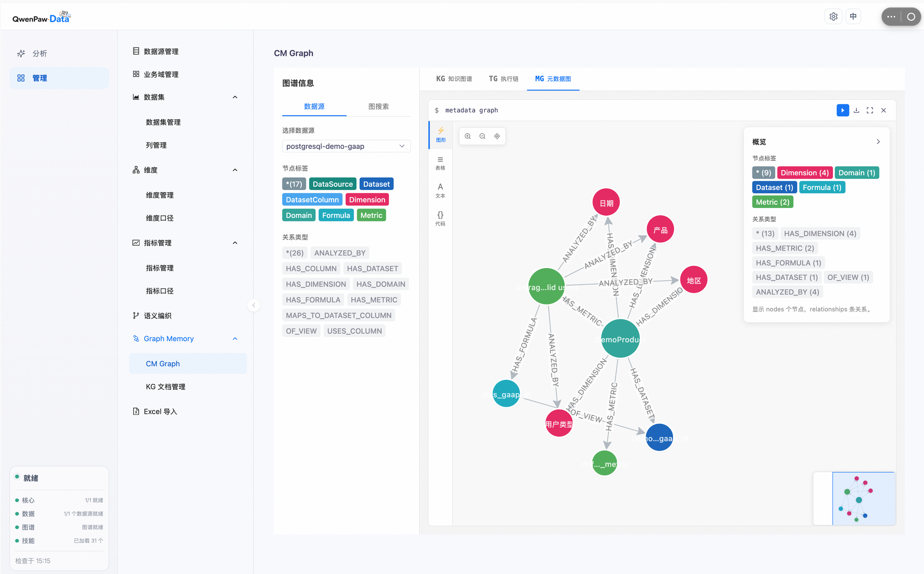Zoom in on the graph canvas
Image resolution: width=924 pixels, height=574 pixels.
(468, 136)
